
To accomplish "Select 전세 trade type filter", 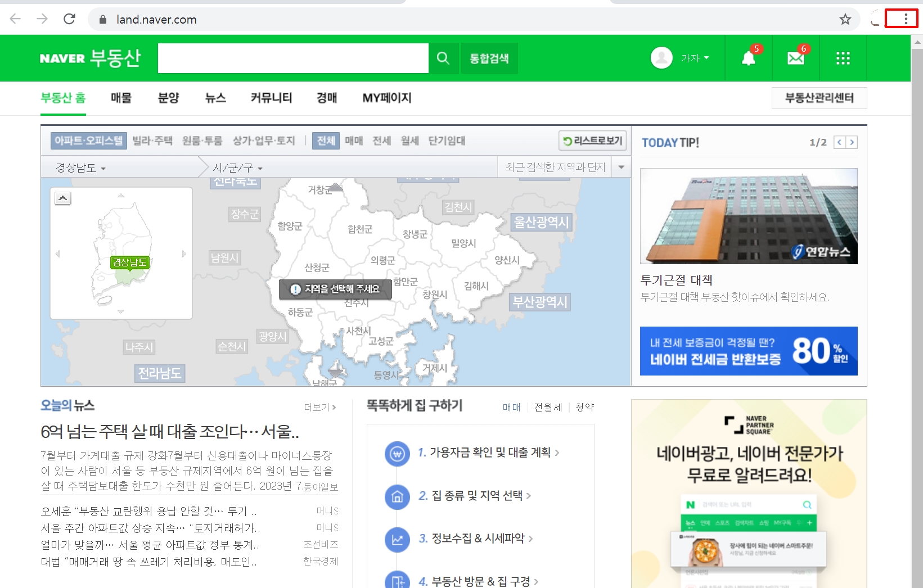I will [382, 141].
